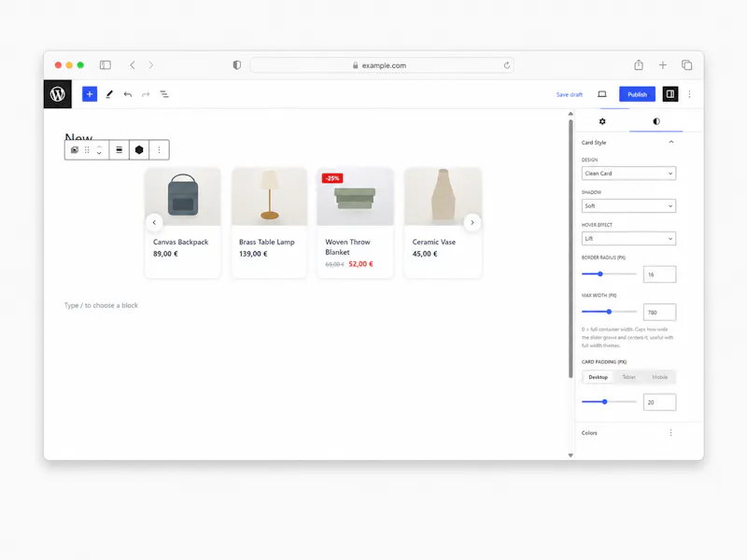Select the Ceramic Vase product image
This screenshot has height=560, width=747.
[443, 197]
